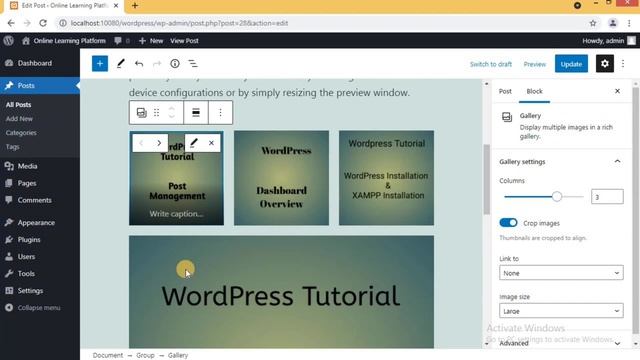Expand the Advanced panel

[x=560, y=343]
